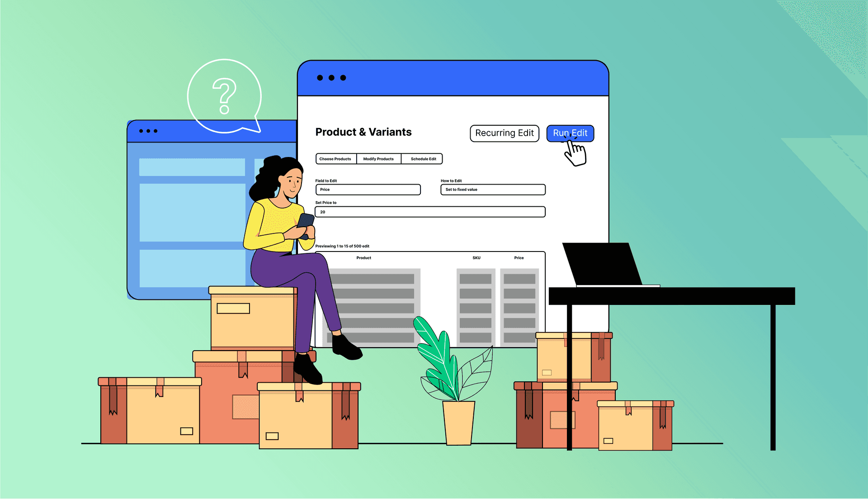The height and width of the screenshot is (499, 868).
Task: Click the SKU column header
Action: click(475, 258)
